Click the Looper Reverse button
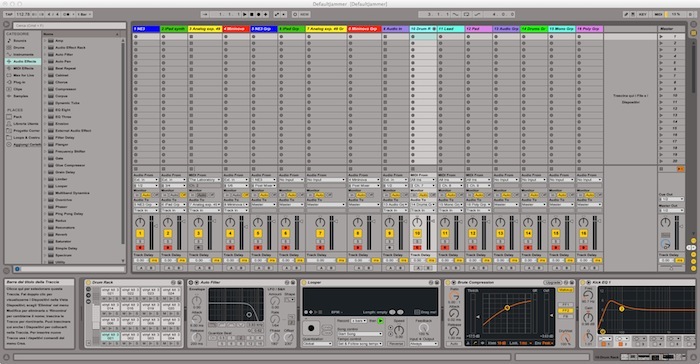Screen dimensions: 700x364 point(396,344)
